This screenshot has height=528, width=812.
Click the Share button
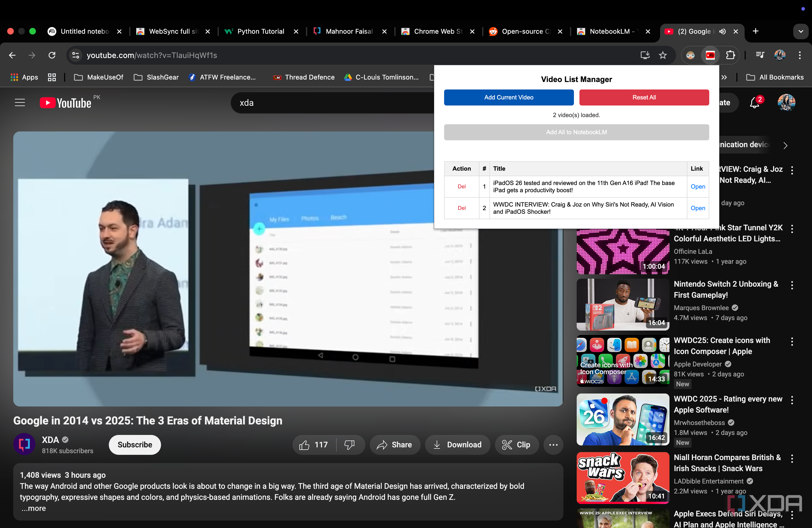[394, 444]
